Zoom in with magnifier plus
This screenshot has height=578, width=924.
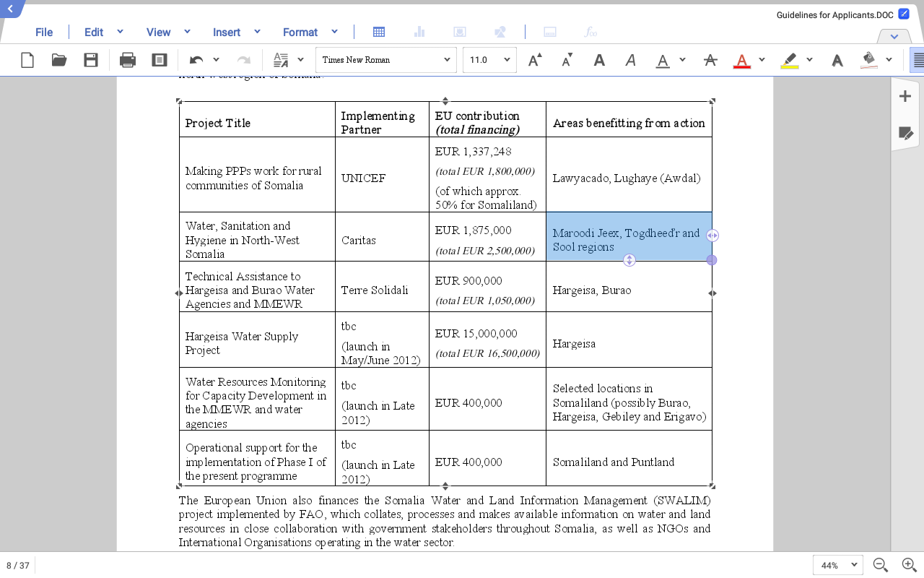909,565
